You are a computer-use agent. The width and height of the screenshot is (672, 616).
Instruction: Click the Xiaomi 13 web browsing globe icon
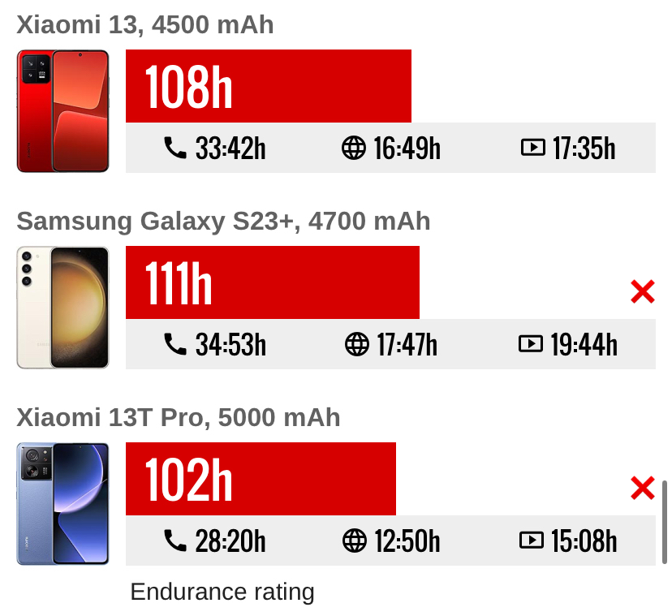354,148
